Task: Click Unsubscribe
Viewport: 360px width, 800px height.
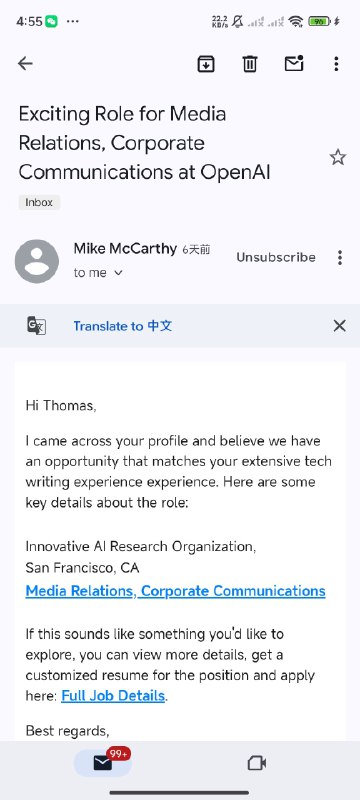Action: pyautogui.click(x=276, y=257)
